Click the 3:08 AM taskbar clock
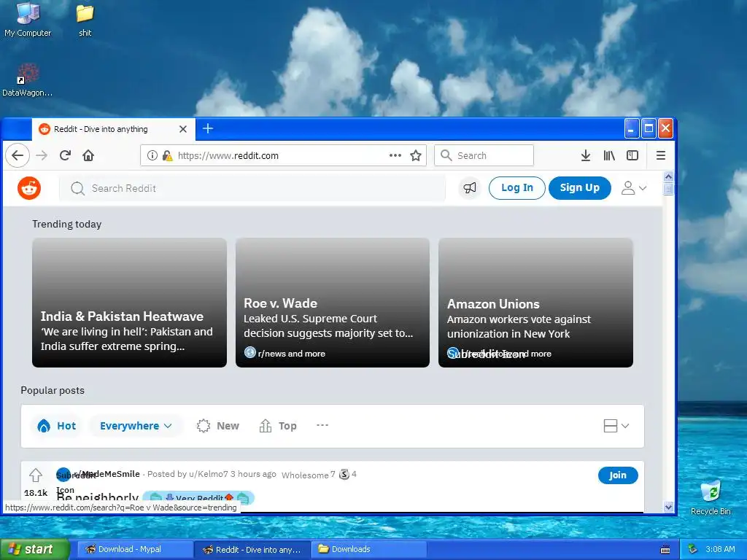The image size is (747, 560). [720, 549]
